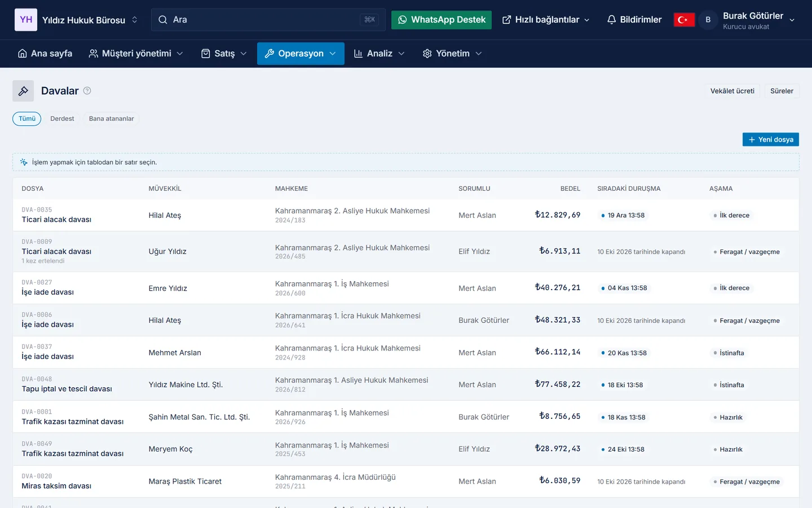Screen dimensions: 812x508
Task: Click the people icon for Müşteri yönetimi
Action: coord(94,54)
